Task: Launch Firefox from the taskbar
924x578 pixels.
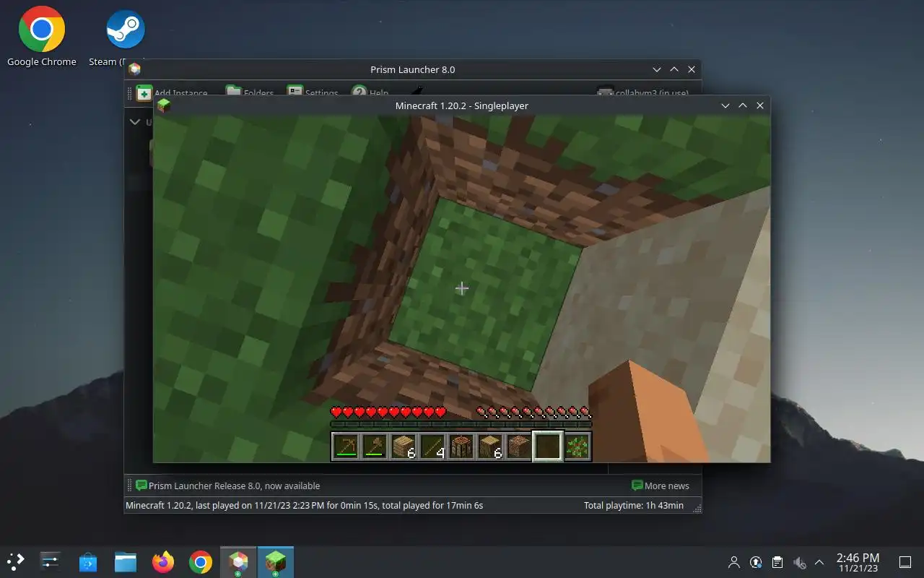Action: coord(163,562)
